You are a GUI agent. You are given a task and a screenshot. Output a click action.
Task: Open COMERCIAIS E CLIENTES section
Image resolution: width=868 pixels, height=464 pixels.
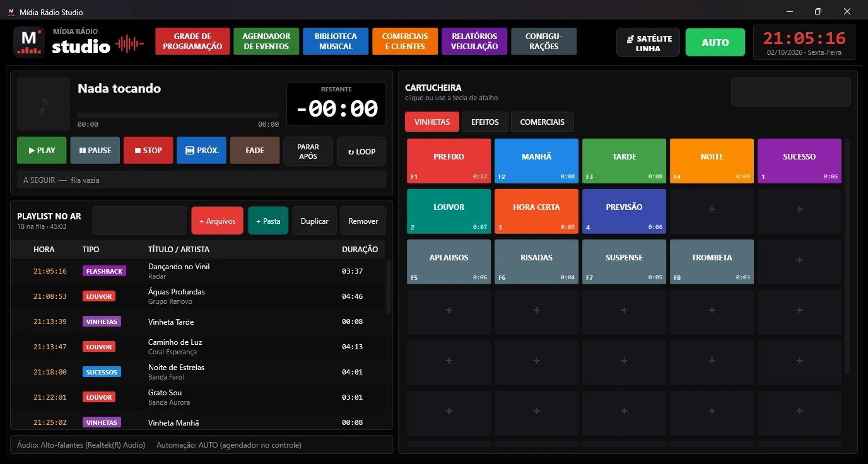point(405,42)
